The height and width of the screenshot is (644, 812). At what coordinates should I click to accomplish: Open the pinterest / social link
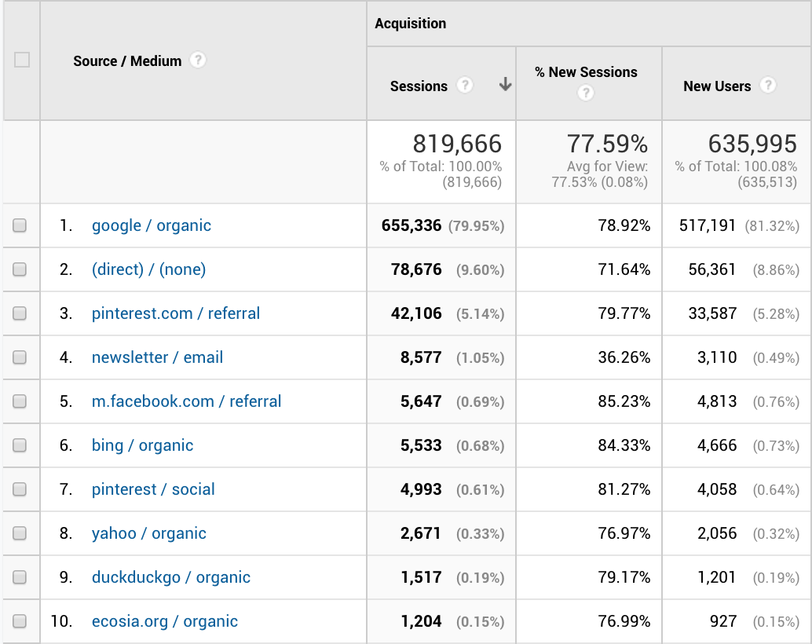[x=153, y=489]
